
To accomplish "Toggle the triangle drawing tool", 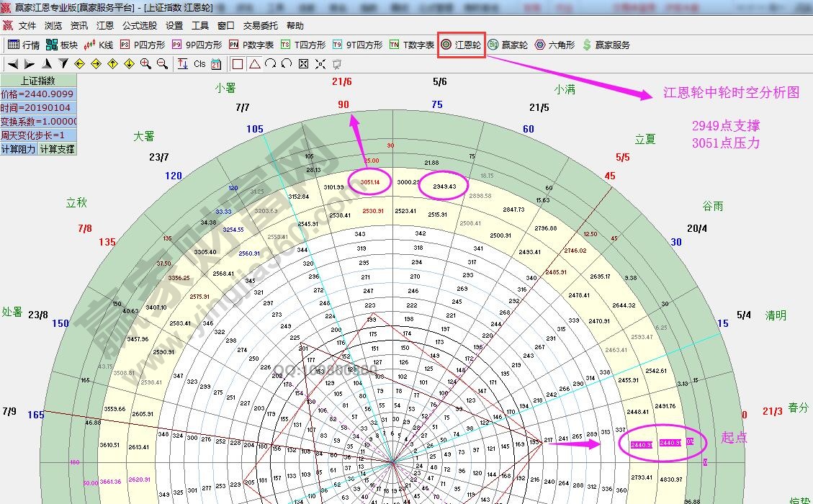I will [254, 63].
